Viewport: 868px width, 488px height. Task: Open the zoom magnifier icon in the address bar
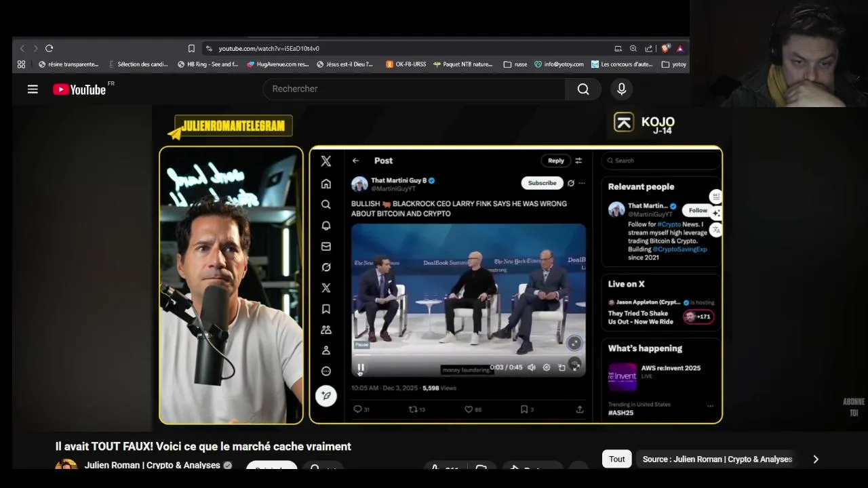633,48
